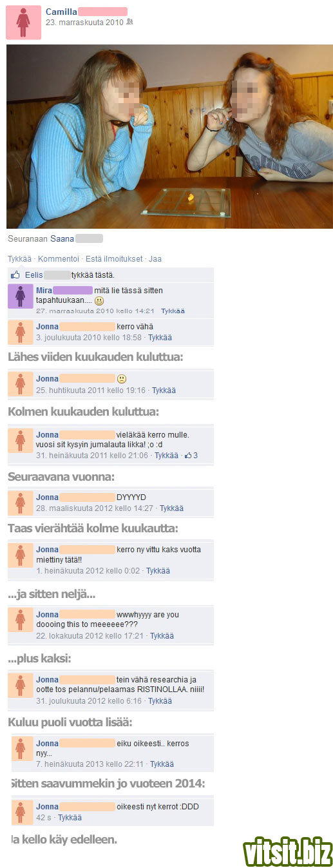The width and height of the screenshot is (333, 868).
Task: Click the 3 likes thumbs-up count
Action: (x=191, y=455)
